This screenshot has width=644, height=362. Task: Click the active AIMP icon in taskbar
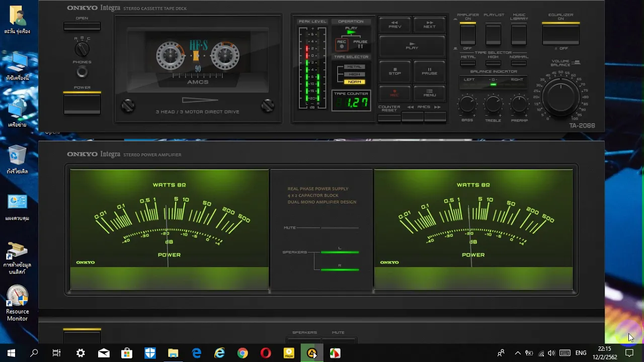312,353
